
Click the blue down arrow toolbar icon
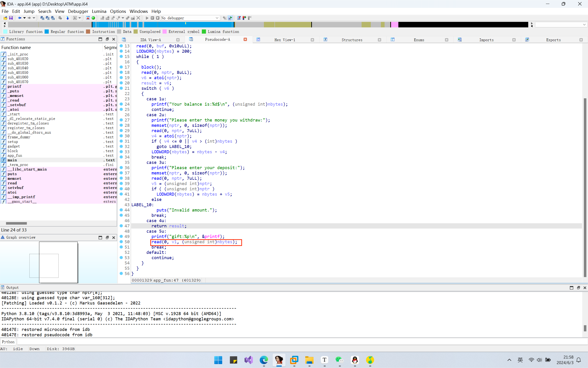68,18
